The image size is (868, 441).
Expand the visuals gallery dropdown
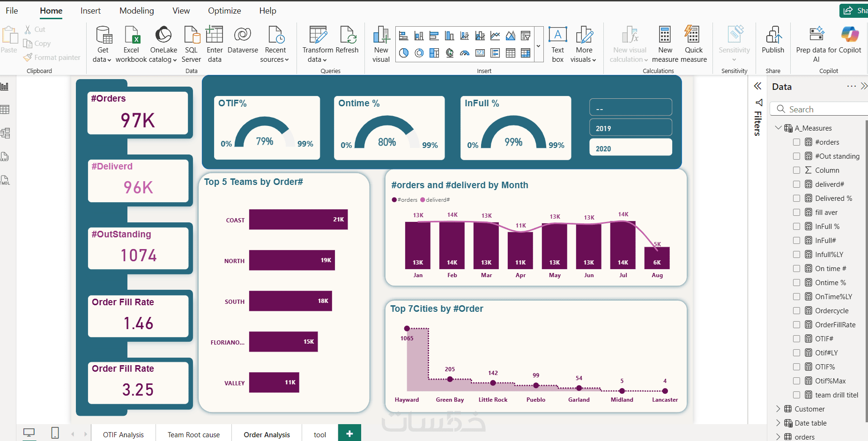tap(538, 45)
